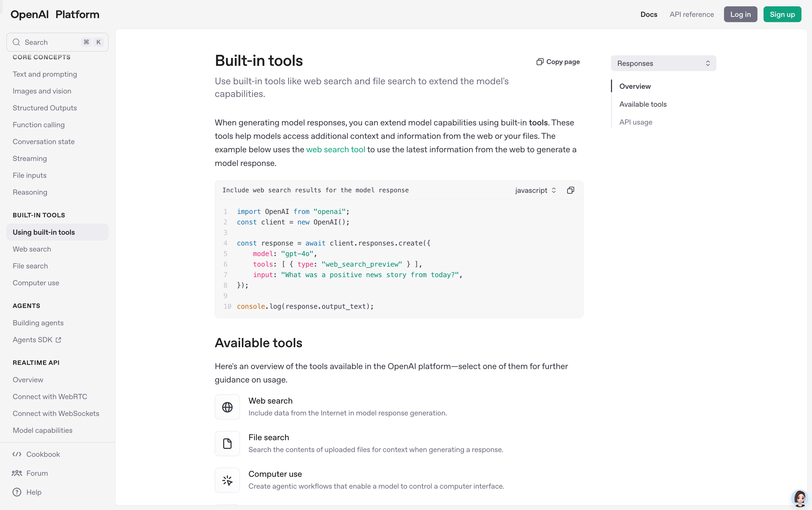This screenshot has height=510, width=812.
Task: Open Images and vision page
Action: pos(42,91)
